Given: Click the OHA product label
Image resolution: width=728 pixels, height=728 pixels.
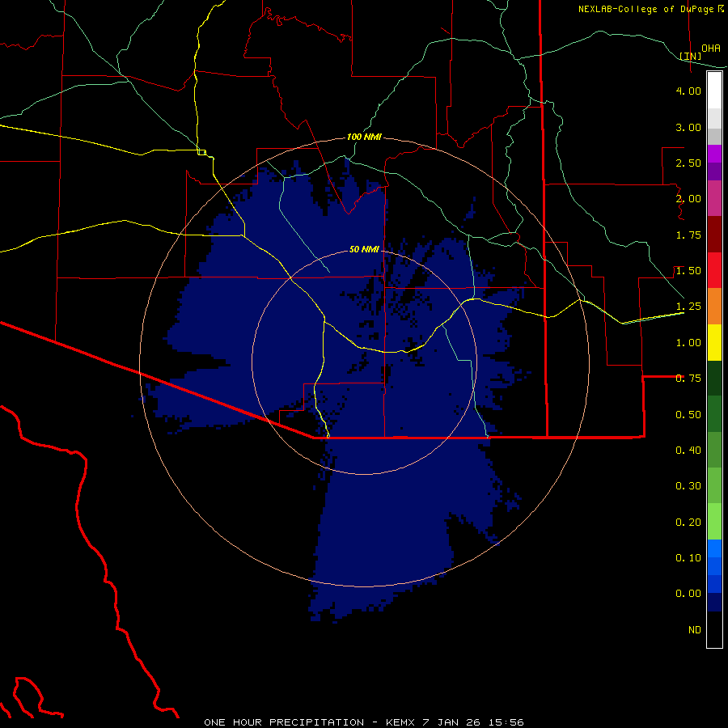Looking at the screenshot, I should 711,48.
